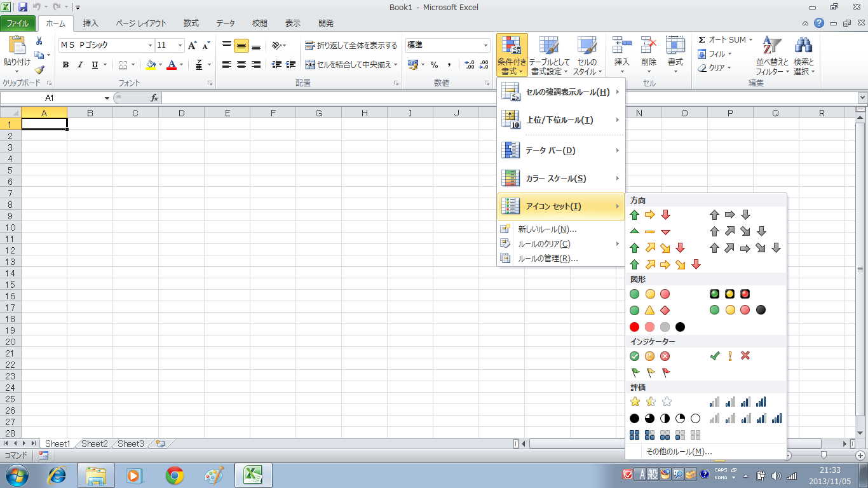This screenshot has width=868, height=488.
Task: Choose the three stars rating icon set
Action: pos(649,402)
